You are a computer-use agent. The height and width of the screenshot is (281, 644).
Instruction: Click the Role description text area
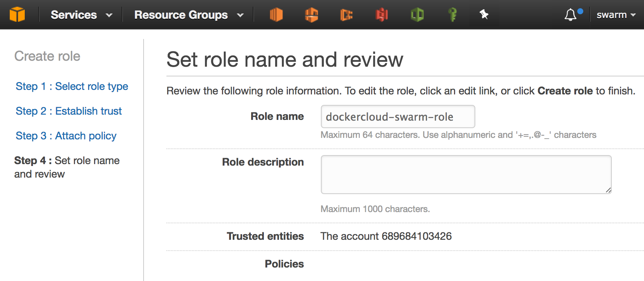(466, 175)
